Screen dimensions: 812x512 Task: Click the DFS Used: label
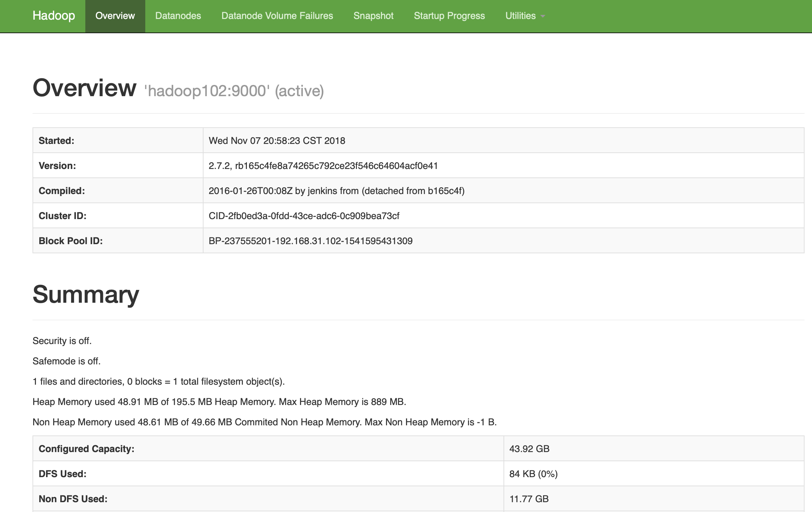pos(62,474)
